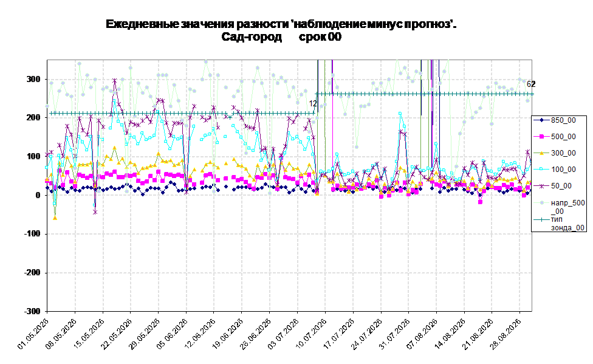Click the date label 31.07.2026
The width and height of the screenshot is (593, 364).
pos(394,334)
